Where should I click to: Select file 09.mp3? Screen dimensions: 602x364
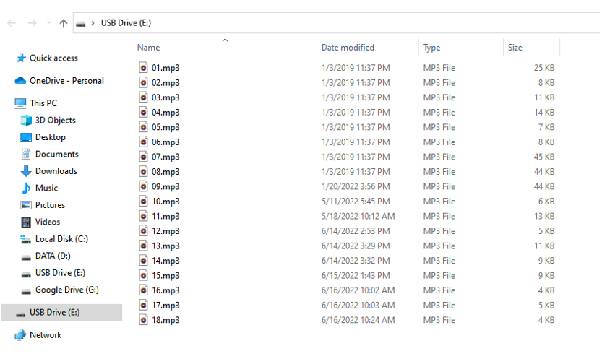click(x=165, y=187)
